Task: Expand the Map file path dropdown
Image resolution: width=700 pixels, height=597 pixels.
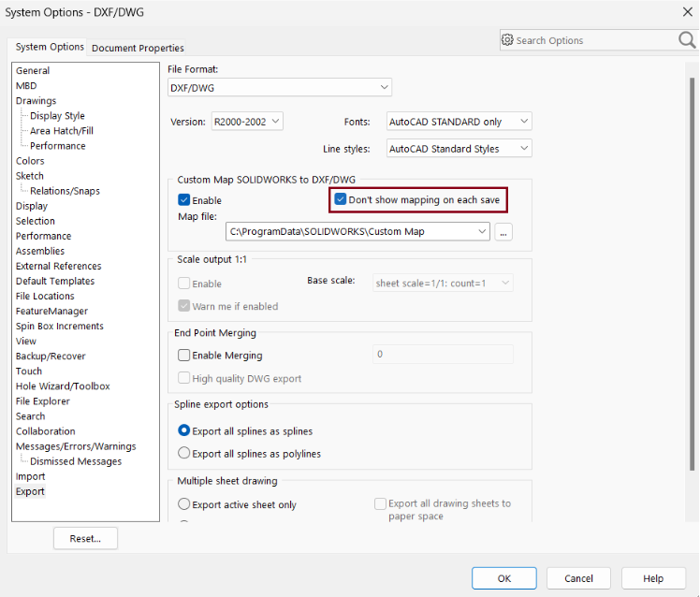Action: click(x=482, y=232)
